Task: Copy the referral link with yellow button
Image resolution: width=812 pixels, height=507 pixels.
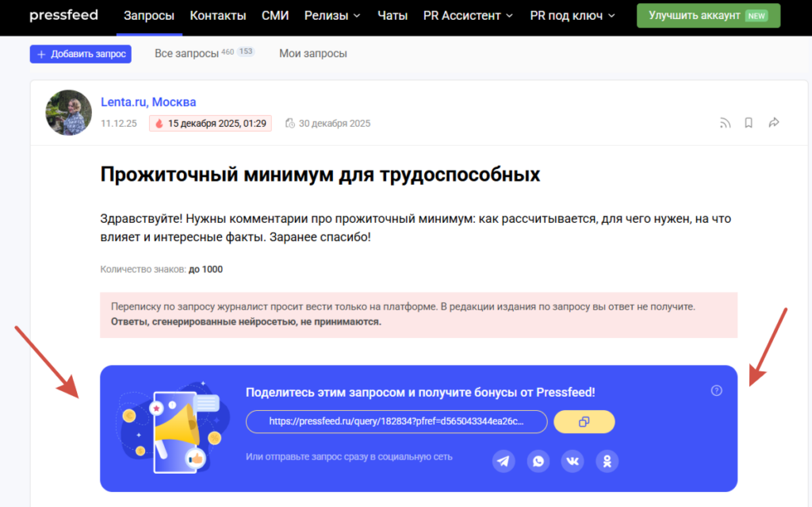Action: point(584,421)
